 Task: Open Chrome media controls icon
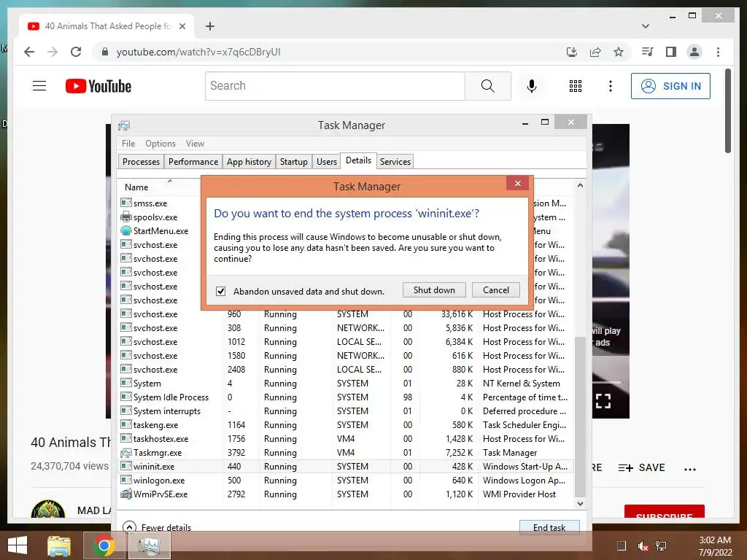coord(648,52)
